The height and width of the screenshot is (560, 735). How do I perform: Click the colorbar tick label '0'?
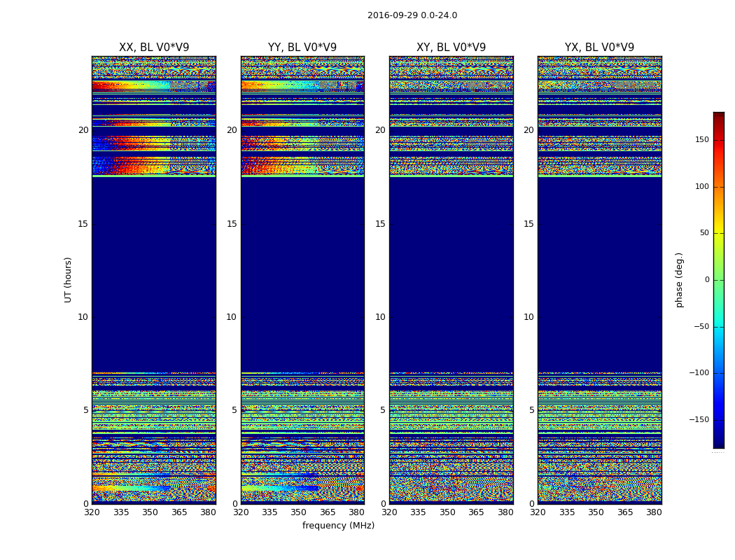click(x=706, y=280)
